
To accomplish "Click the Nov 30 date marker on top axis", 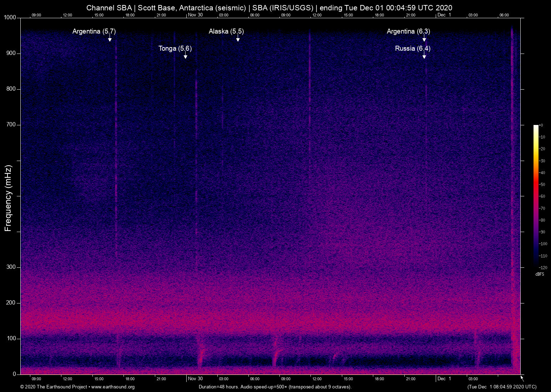I will click(195, 15).
